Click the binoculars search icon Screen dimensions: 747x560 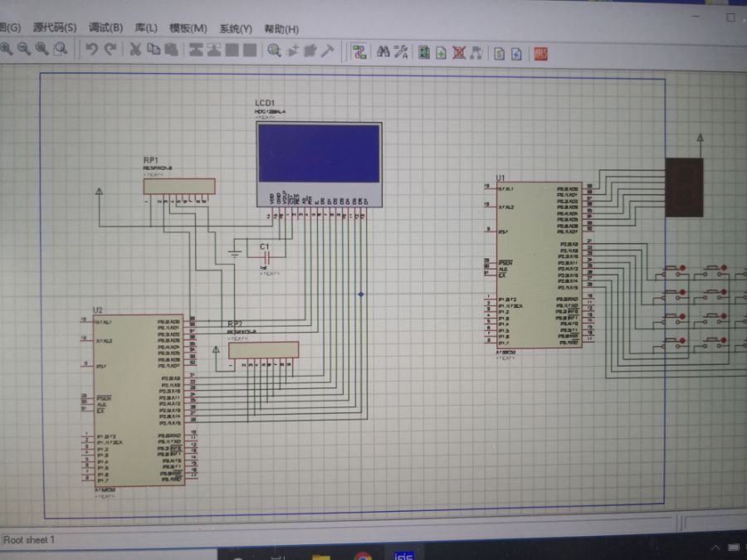pos(383,52)
